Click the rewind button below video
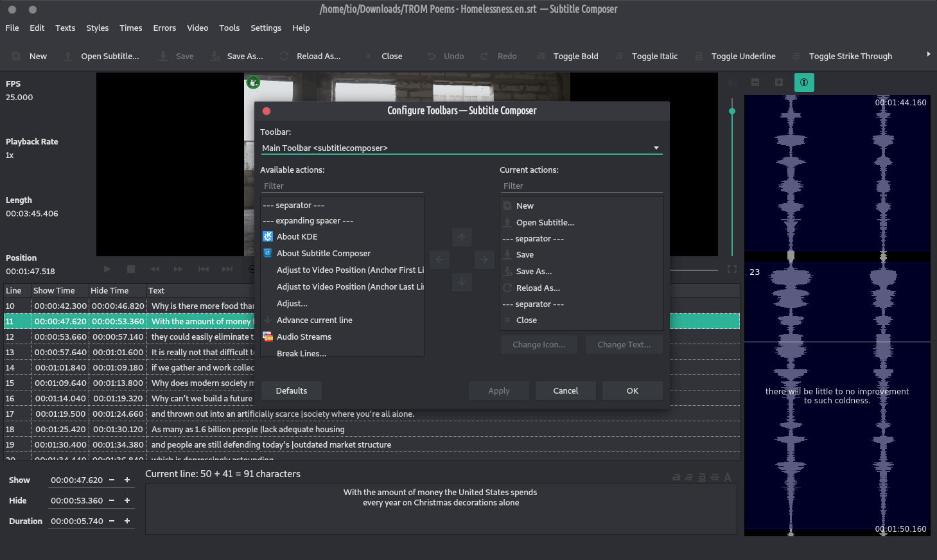937x560 pixels. (x=155, y=269)
